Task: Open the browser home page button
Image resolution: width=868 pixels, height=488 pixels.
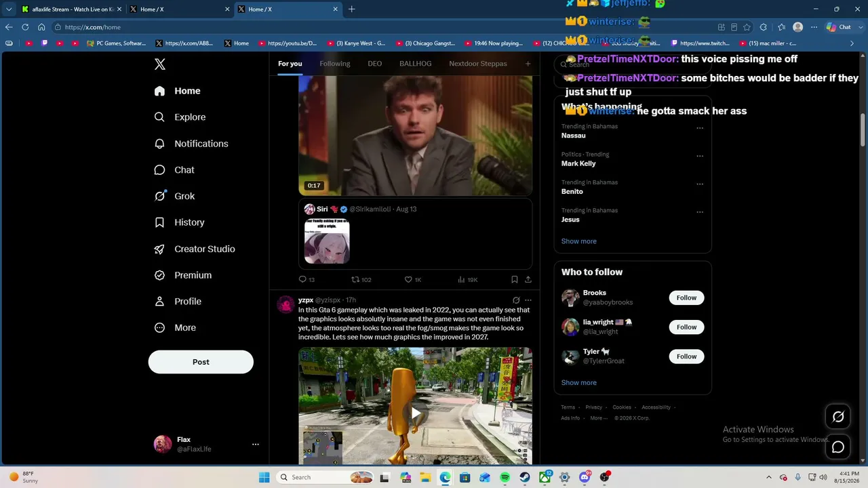Action: click(x=41, y=27)
